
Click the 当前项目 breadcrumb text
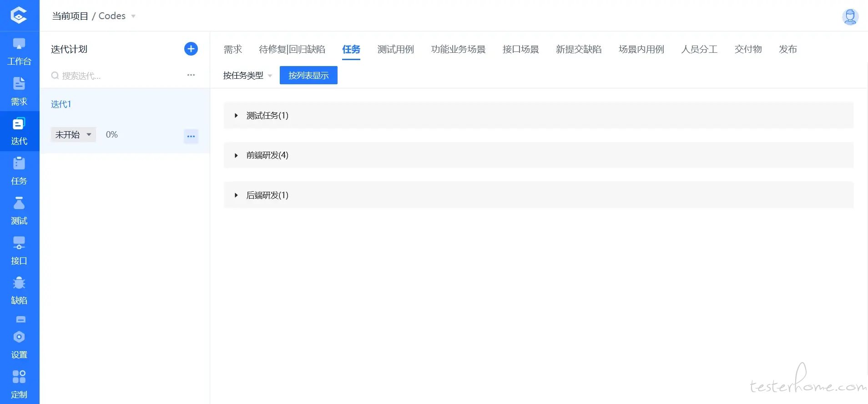coord(70,16)
